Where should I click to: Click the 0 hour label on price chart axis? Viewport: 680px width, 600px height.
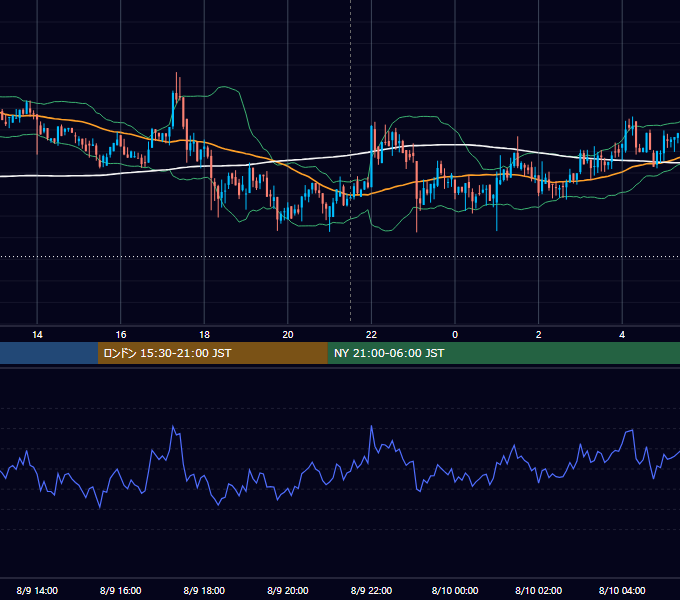click(455, 335)
